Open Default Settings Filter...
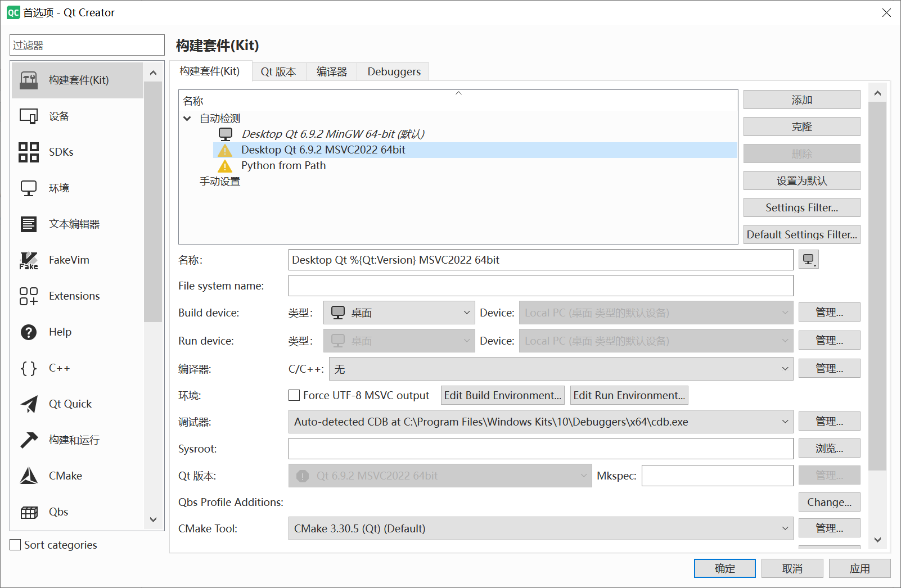Screen dimensions: 901x588 (x=802, y=234)
